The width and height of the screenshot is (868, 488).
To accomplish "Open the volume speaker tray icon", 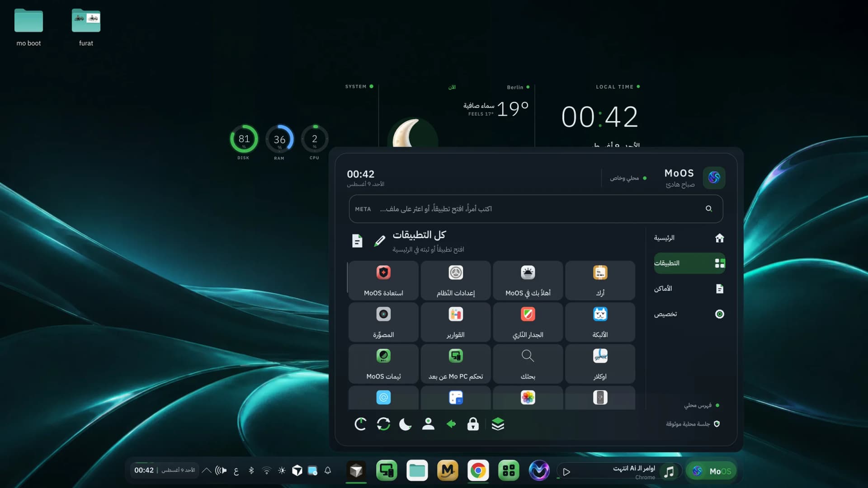I will (221, 471).
